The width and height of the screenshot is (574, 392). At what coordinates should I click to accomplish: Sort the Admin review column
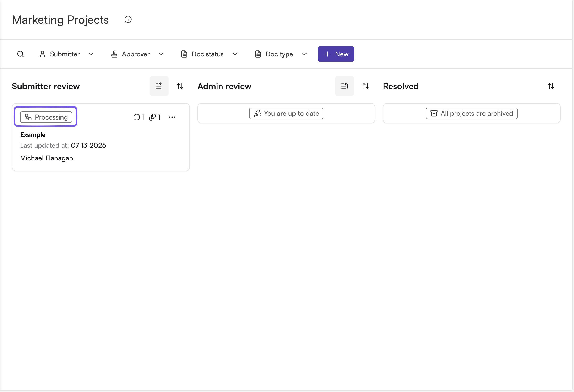[x=366, y=86]
